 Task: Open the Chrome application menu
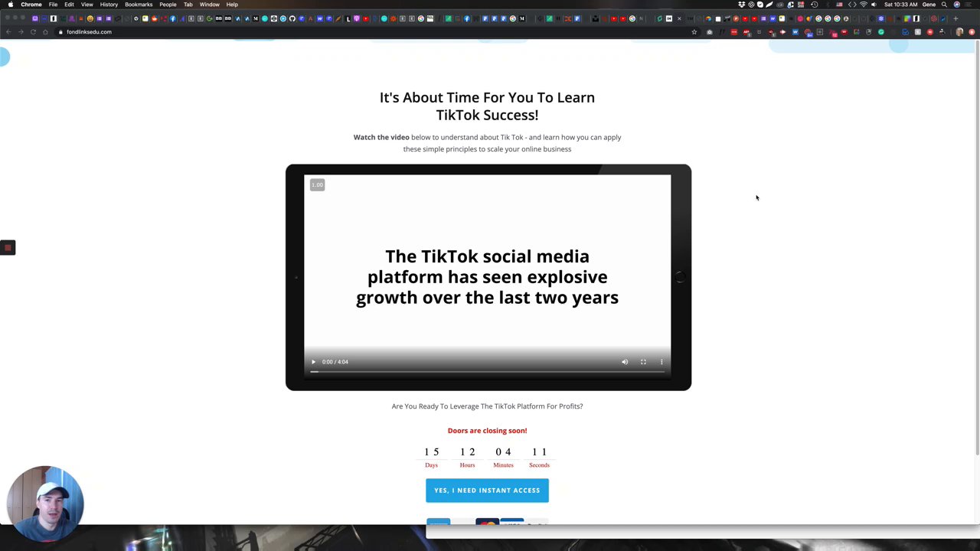31,5
